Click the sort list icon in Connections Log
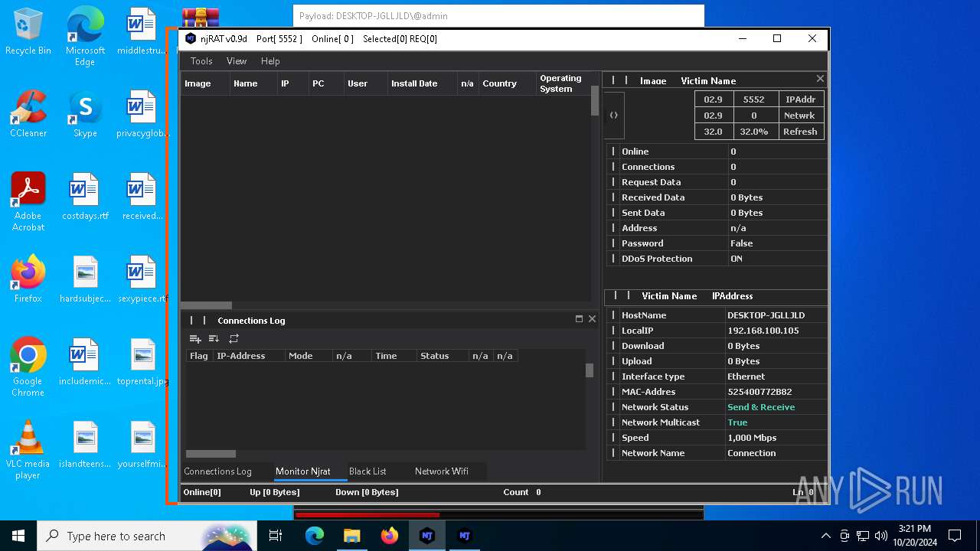 pos(214,338)
